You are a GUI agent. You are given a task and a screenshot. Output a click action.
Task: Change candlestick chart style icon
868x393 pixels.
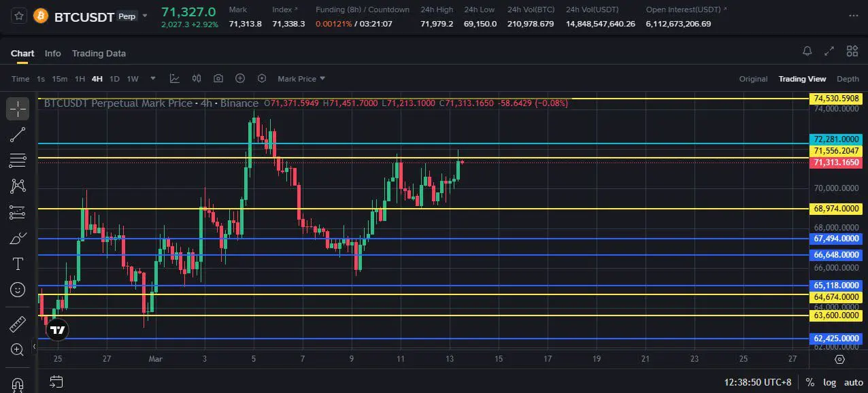(x=197, y=79)
